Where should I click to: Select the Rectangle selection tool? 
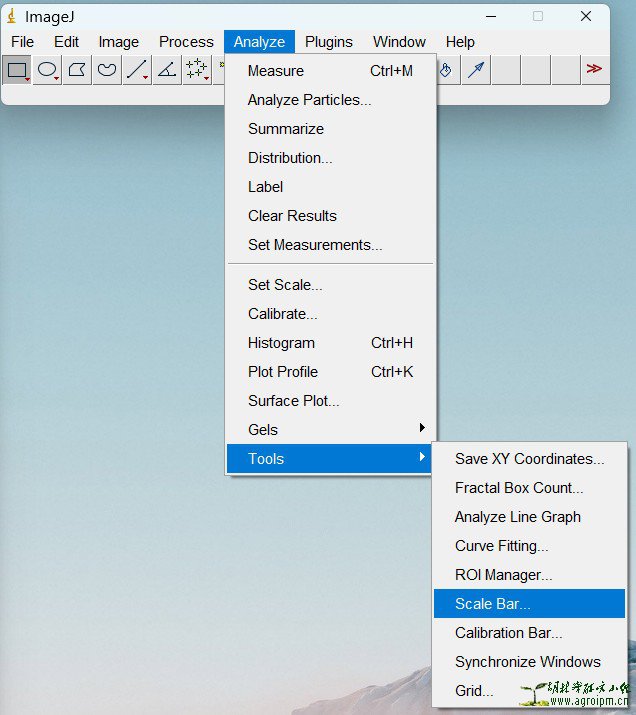click(17, 69)
